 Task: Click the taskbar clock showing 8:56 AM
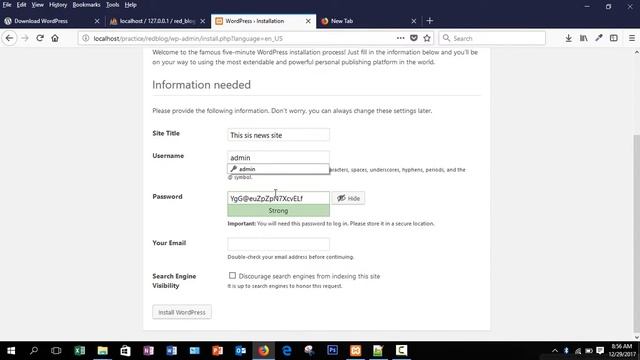pos(622,351)
